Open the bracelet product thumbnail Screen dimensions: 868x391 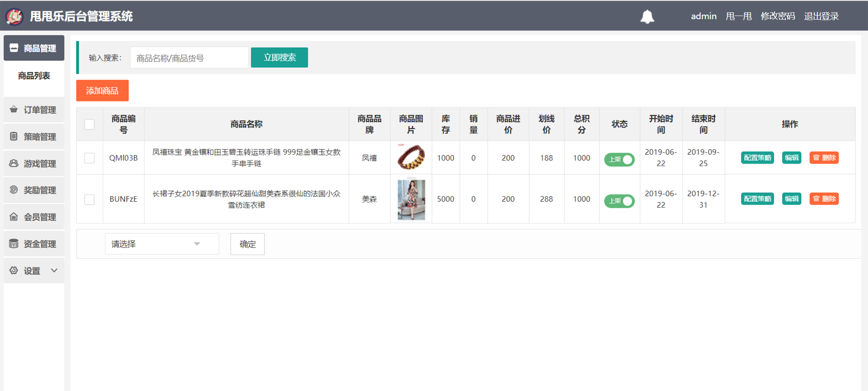411,157
